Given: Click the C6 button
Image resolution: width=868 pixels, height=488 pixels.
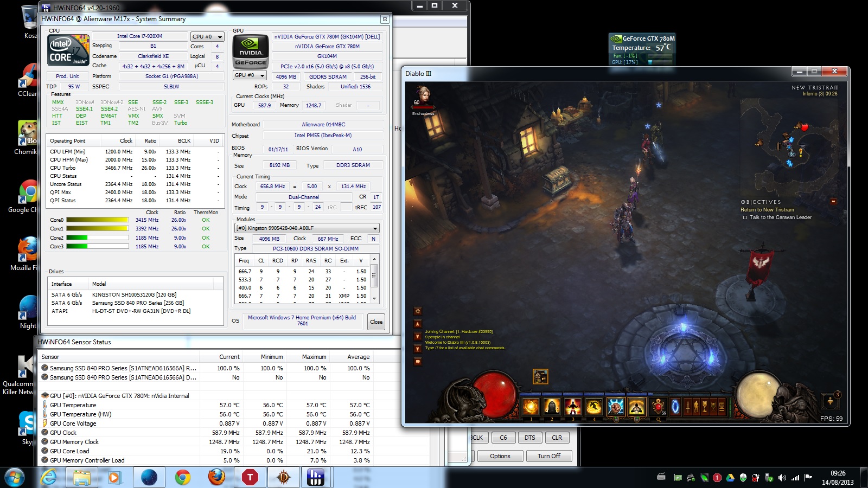Looking at the screenshot, I should tap(503, 438).
